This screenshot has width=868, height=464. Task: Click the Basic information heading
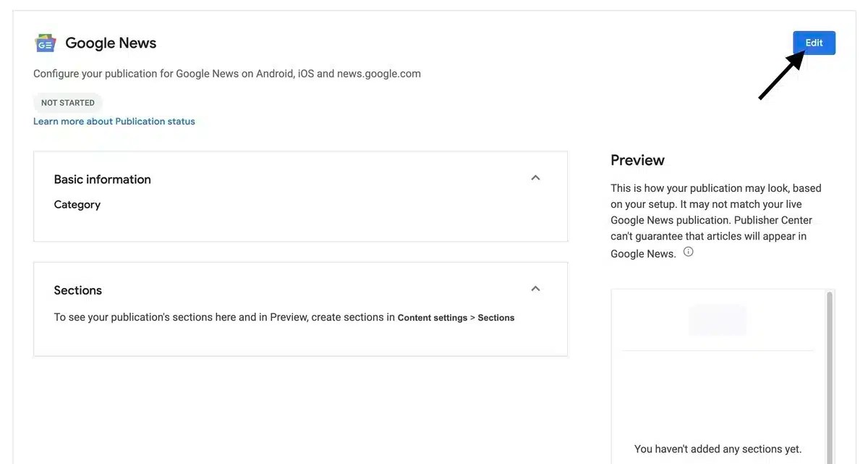click(102, 179)
